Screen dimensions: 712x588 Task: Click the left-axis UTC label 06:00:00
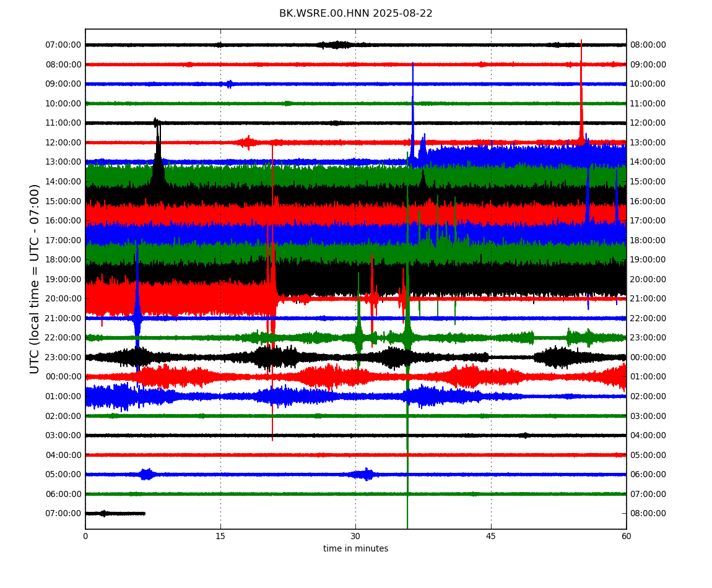click(x=63, y=494)
